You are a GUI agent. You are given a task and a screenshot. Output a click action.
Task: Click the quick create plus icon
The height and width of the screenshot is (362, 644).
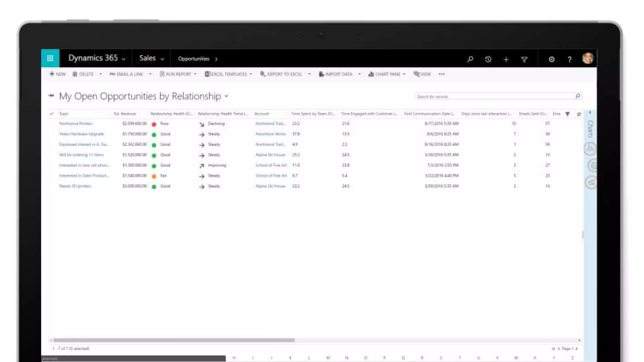(506, 59)
